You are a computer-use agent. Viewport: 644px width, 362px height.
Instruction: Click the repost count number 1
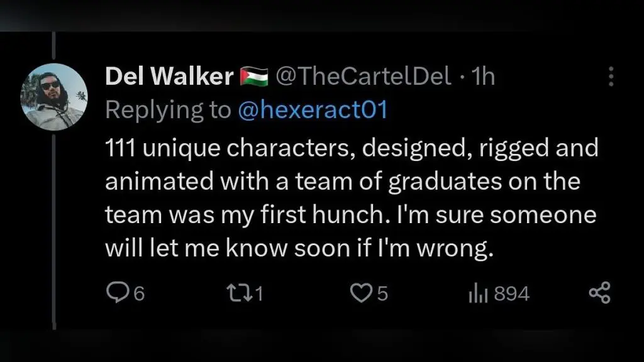[x=258, y=294]
